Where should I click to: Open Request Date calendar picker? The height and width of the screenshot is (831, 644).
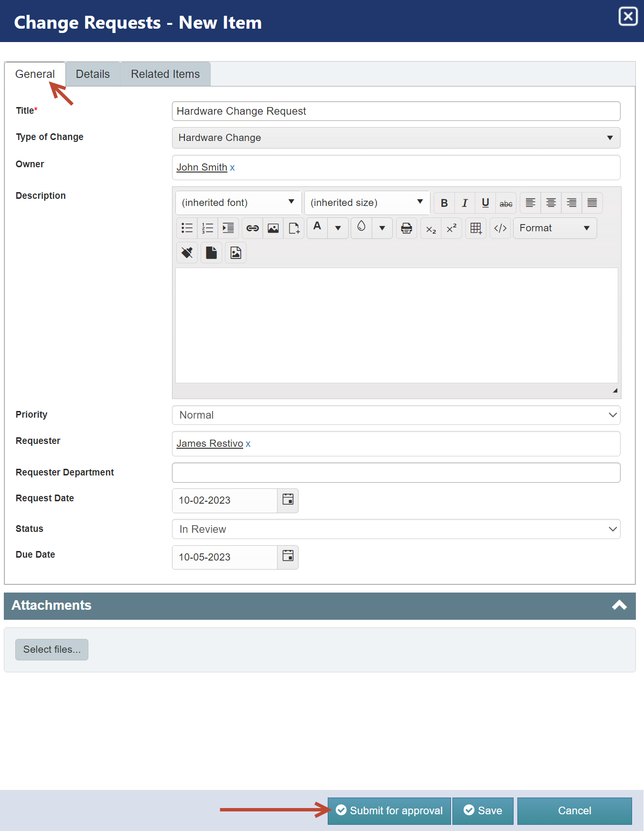click(x=288, y=500)
